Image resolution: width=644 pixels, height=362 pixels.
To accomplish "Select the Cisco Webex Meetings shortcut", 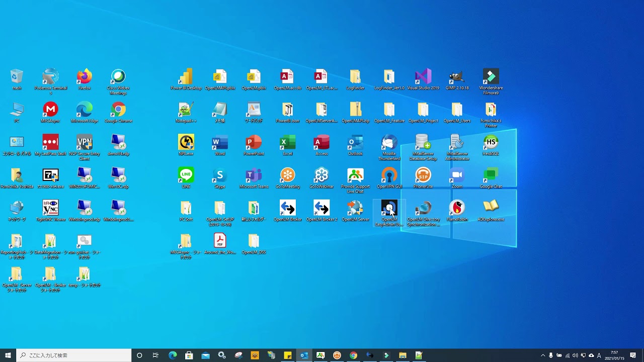I will 118,81.
